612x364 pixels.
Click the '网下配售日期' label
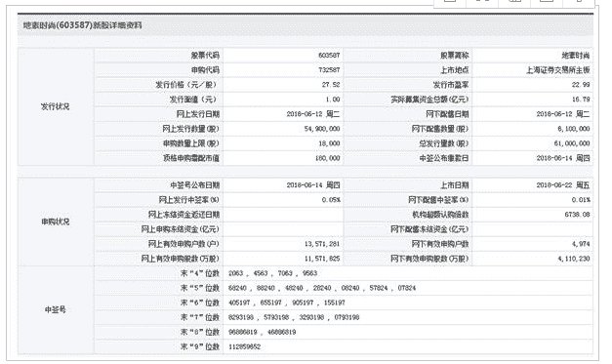coord(447,114)
